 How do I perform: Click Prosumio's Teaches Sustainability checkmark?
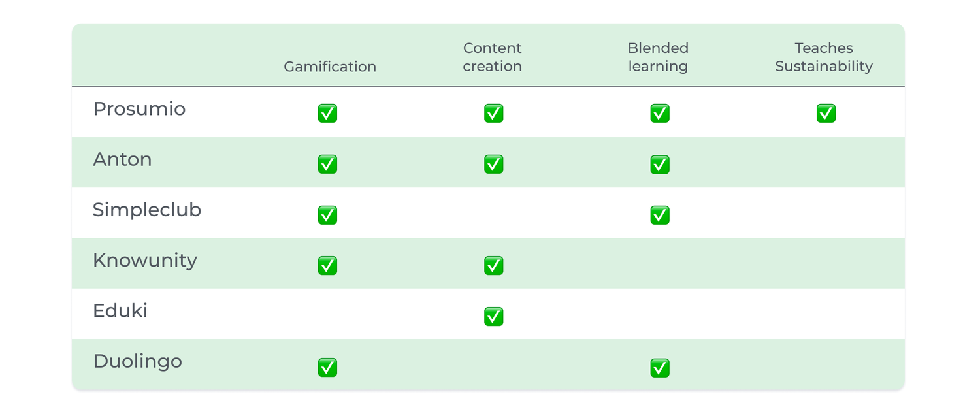(826, 113)
